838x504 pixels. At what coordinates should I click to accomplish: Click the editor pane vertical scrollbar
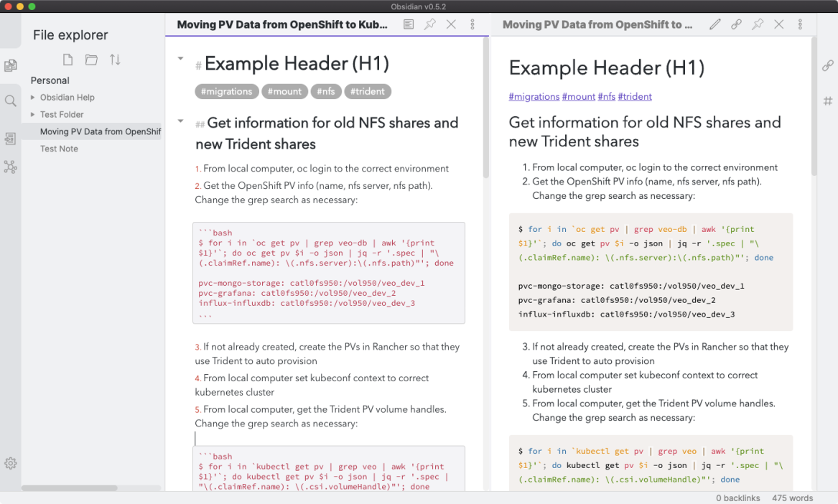[486, 108]
